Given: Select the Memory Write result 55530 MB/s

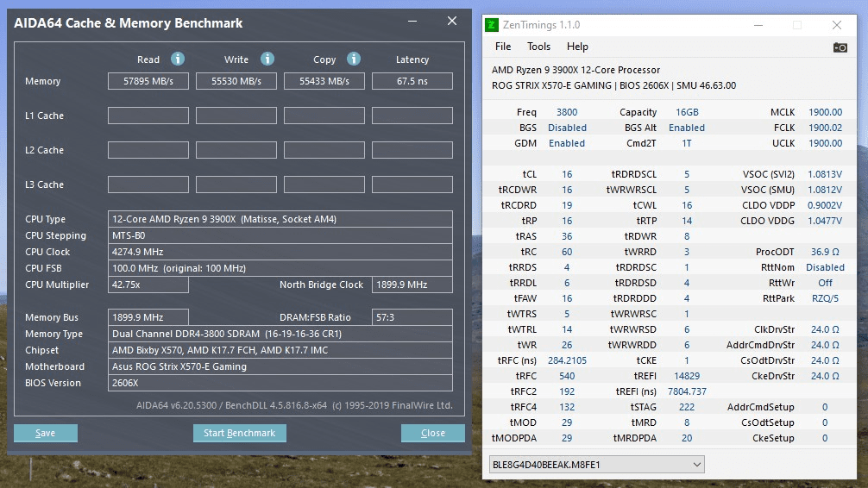Looking at the screenshot, I should [236, 81].
